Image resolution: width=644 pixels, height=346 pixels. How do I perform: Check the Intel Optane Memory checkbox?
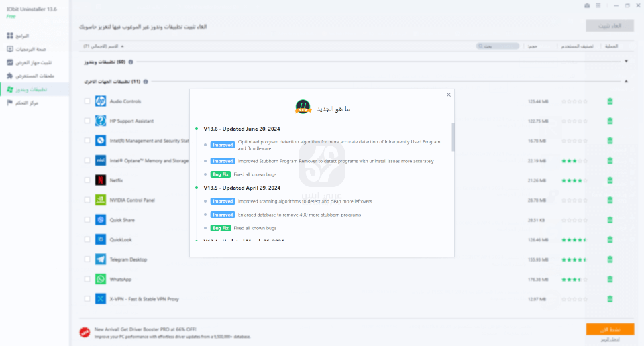point(87,160)
